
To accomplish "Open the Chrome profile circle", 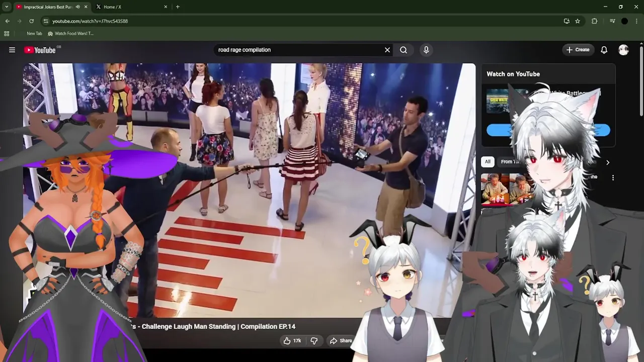I will coord(624,21).
